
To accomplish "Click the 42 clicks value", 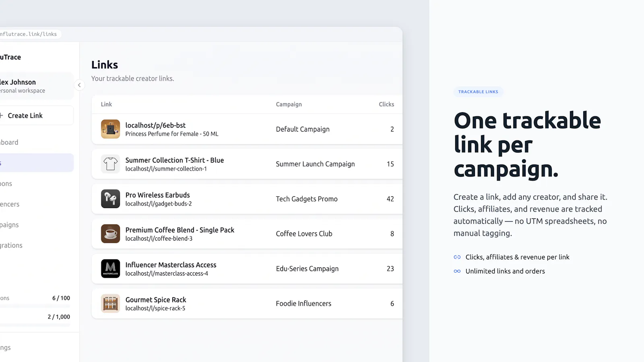I will pyautogui.click(x=390, y=199).
